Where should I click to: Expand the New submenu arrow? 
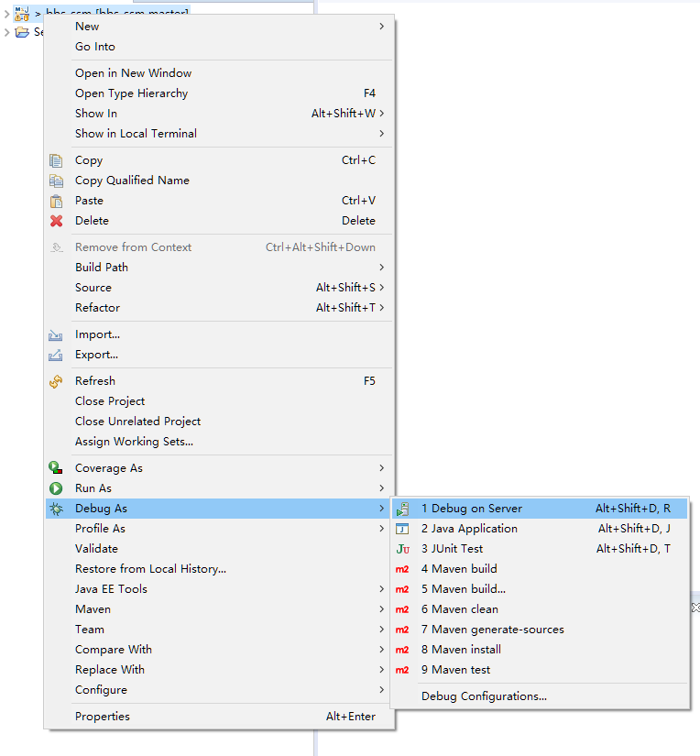pyautogui.click(x=381, y=27)
